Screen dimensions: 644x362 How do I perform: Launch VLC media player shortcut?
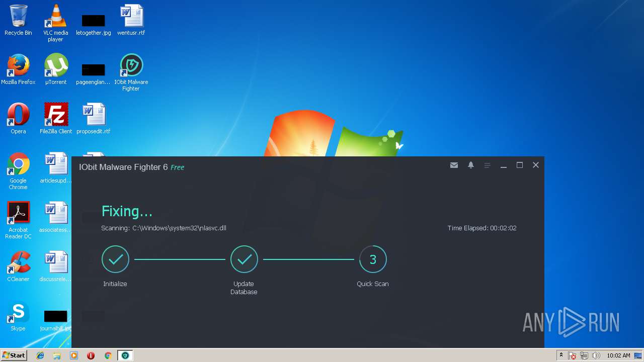coord(55,23)
